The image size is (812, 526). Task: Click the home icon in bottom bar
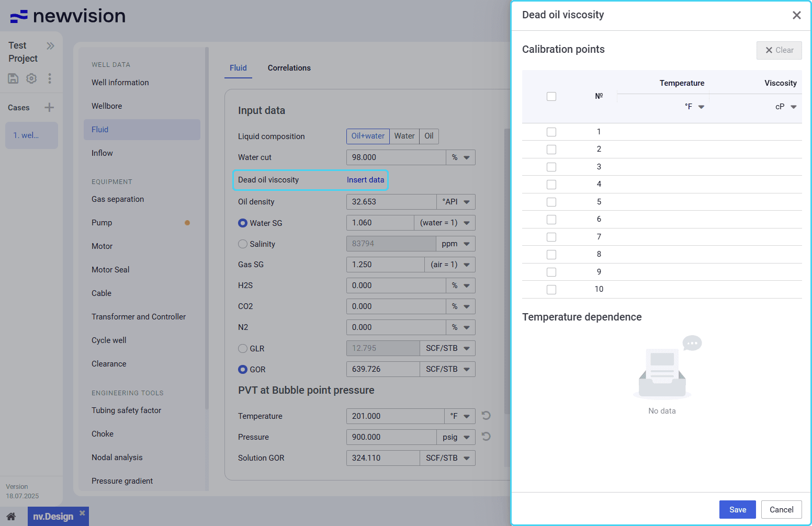11,517
